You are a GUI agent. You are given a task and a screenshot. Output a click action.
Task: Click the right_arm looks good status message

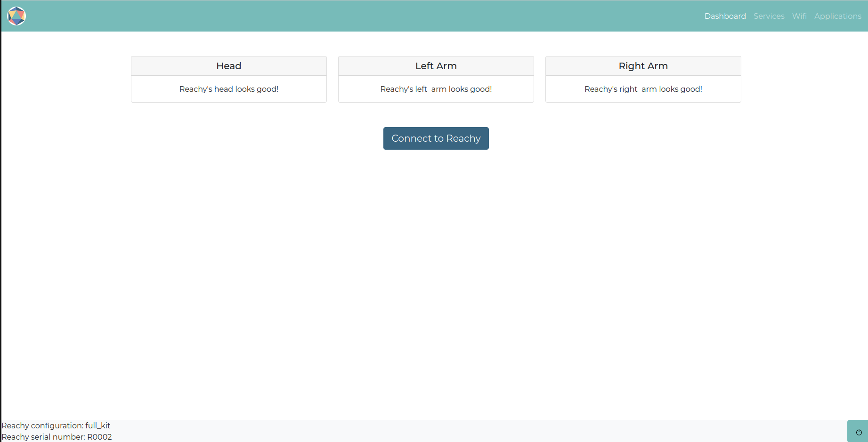click(643, 89)
